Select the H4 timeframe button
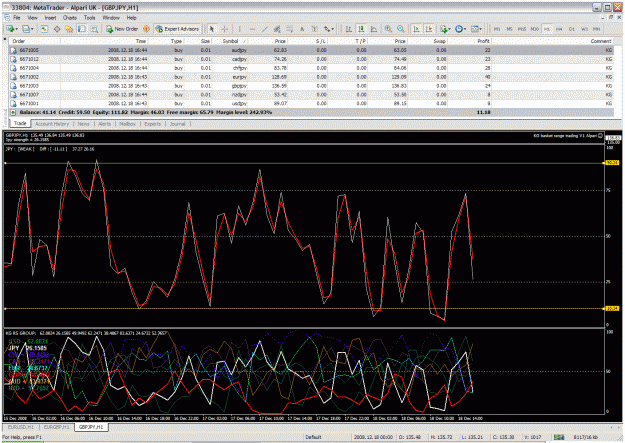 coord(559,29)
